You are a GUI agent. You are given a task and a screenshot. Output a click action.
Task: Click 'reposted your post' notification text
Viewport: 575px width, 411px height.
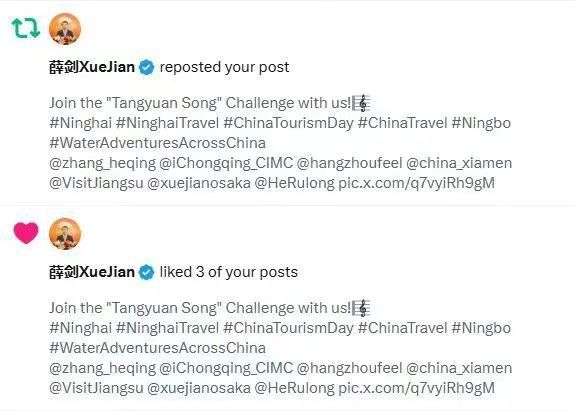click(x=224, y=67)
